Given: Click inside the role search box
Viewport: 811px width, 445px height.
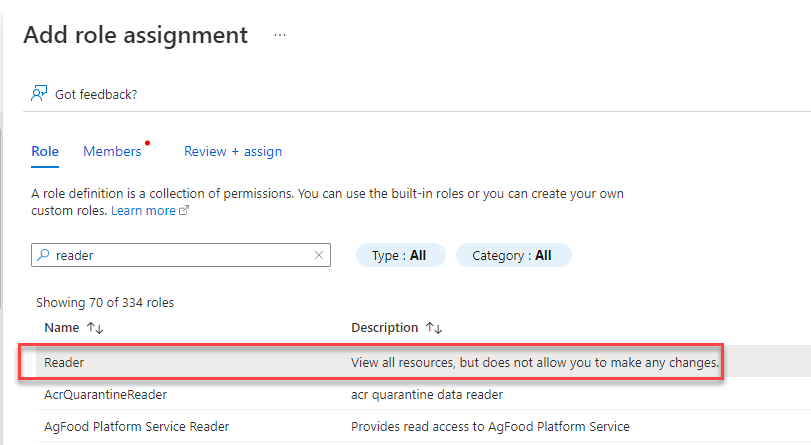Looking at the screenshot, I should coord(180,255).
